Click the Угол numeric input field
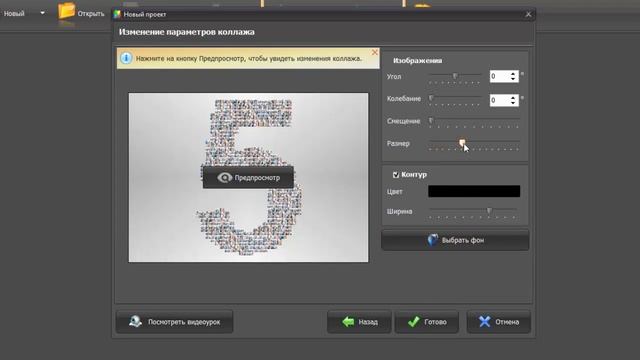Image resolution: width=640 pixels, height=360 pixels. [x=499, y=76]
